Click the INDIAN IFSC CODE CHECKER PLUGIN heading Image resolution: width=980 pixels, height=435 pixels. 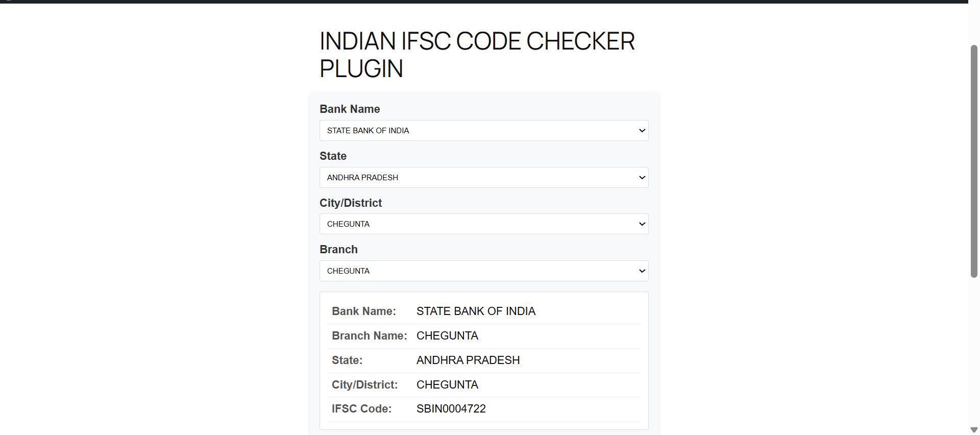pos(477,55)
